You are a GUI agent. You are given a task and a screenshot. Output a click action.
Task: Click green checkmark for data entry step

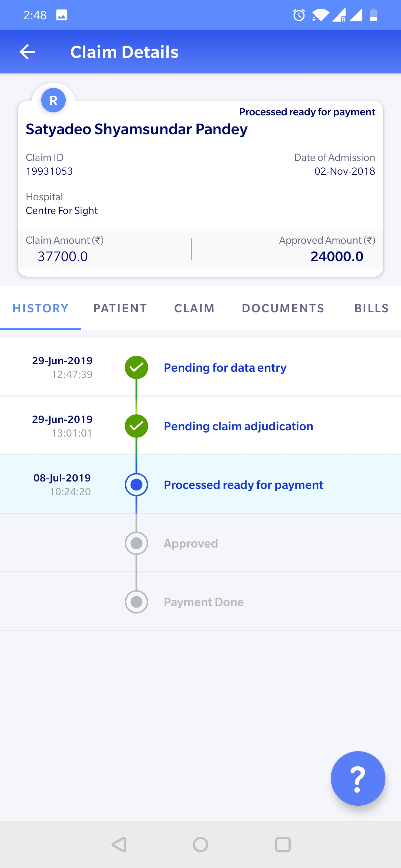point(136,368)
